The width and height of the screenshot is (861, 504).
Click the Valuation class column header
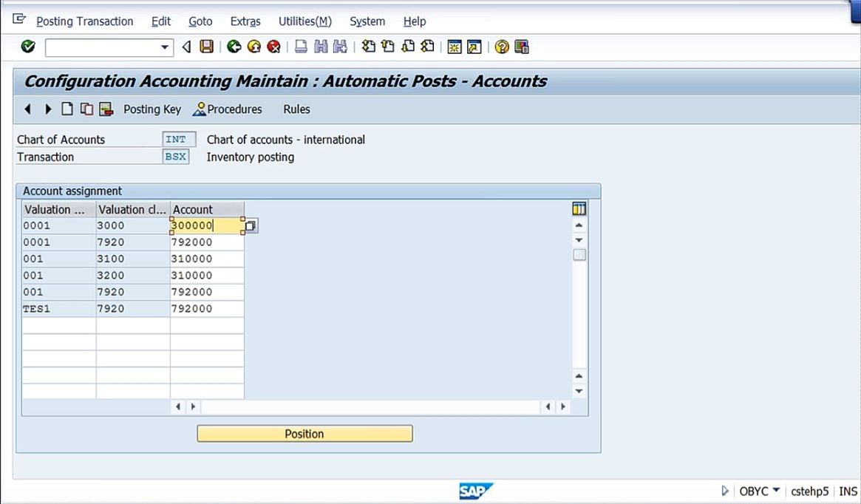(x=133, y=209)
